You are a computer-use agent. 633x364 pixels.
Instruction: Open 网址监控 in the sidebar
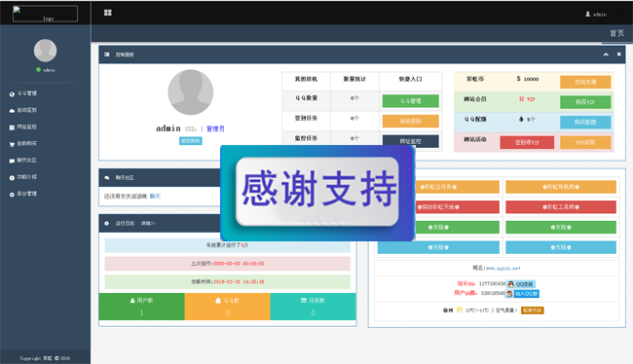(x=27, y=127)
